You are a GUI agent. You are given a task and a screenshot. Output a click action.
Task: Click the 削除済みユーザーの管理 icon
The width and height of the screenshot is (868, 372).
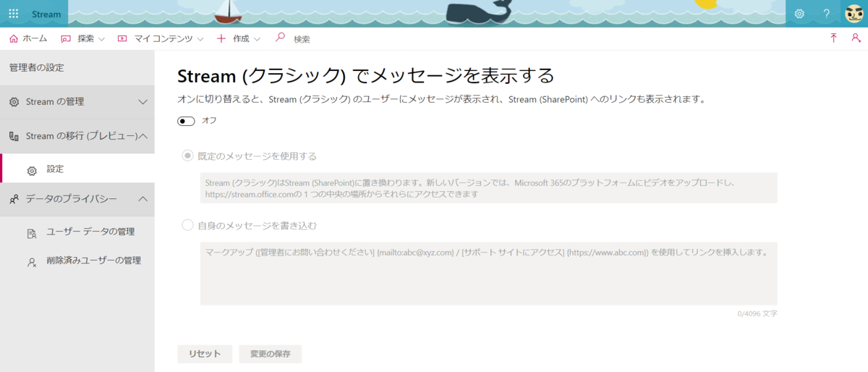pos(32,262)
